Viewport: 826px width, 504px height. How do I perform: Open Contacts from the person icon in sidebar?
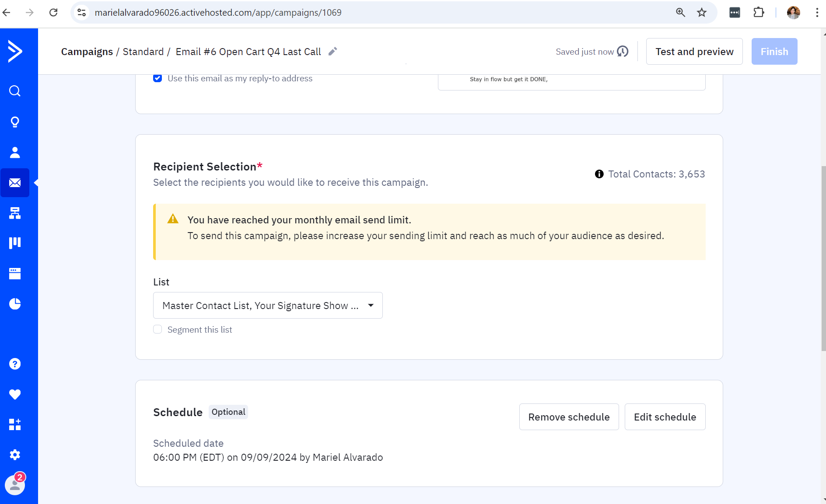point(15,152)
